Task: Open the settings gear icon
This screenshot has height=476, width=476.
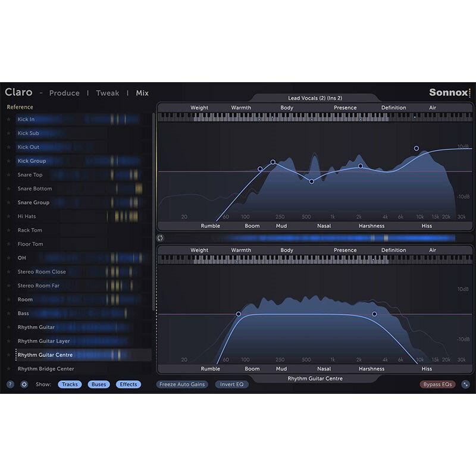Action: pyautogui.click(x=24, y=384)
